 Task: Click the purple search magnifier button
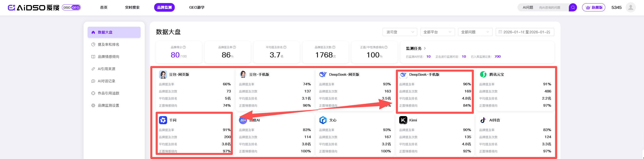click(x=573, y=8)
